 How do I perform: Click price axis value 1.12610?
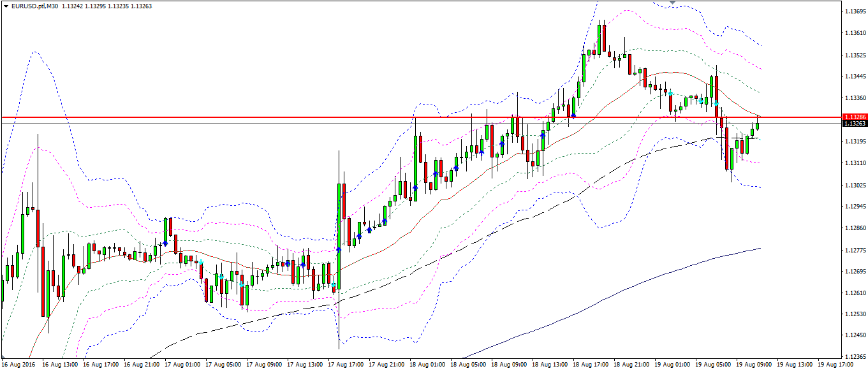pyautogui.click(x=855, y=293)
